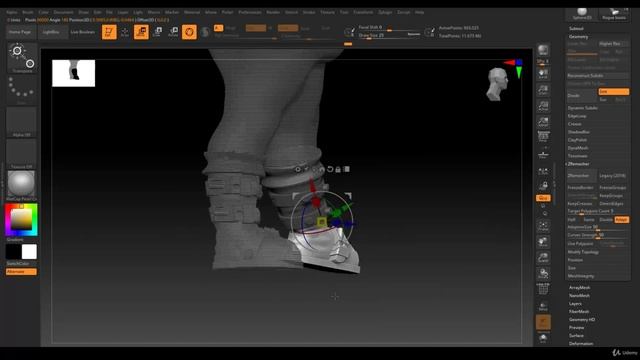Viewport: 640px width, 360px height.
Task: Toggle the orange Qxyz rotation button
Action: coord(543,198)
